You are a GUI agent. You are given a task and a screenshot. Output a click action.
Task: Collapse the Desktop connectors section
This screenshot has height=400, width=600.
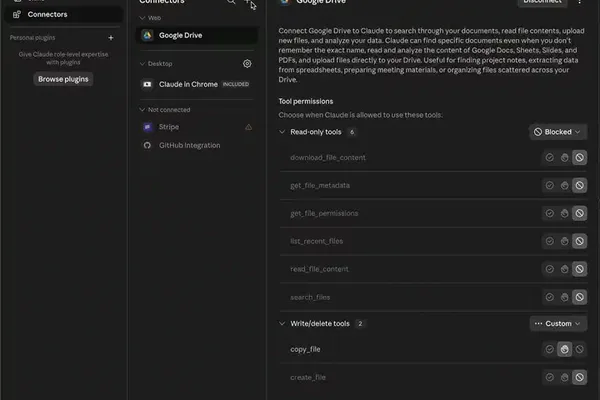click(x=142, y=64)
